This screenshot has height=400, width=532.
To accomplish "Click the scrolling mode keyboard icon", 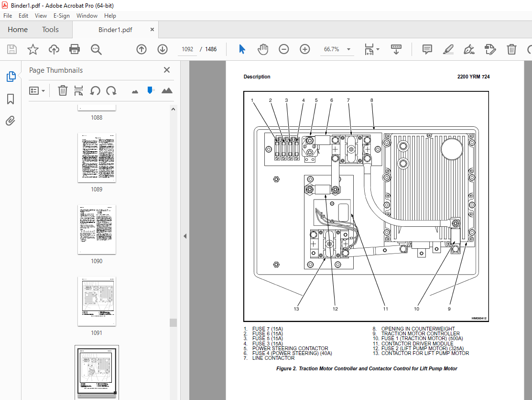I will (396, 49).
